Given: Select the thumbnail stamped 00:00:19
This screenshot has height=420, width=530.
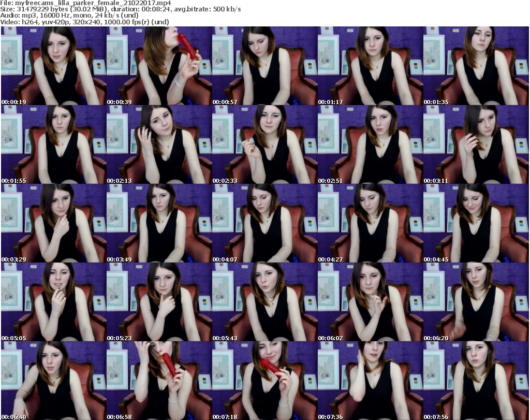Looking at the screenshot, I should [x=53, y=66].
